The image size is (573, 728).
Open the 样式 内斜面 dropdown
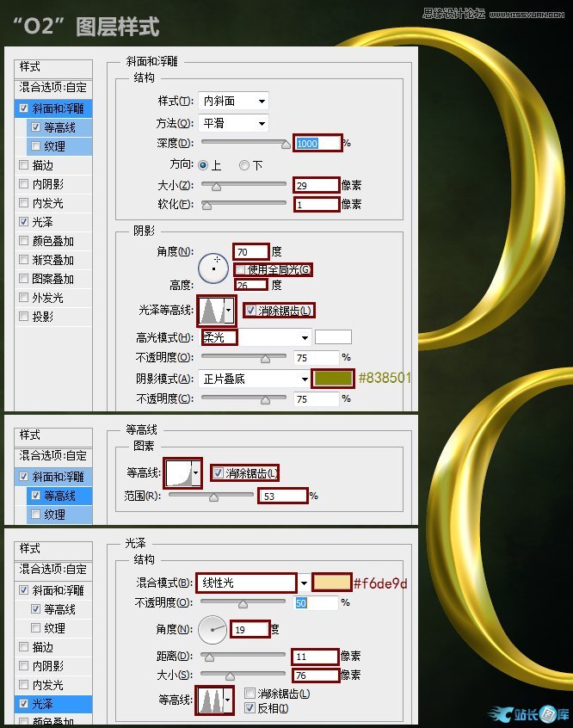click(x=233, y=101)
